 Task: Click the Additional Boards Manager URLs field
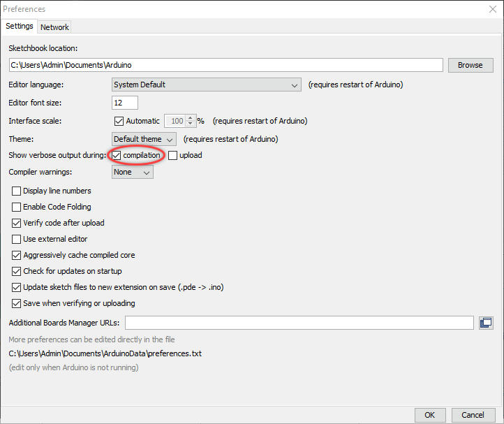click(299, 323)
